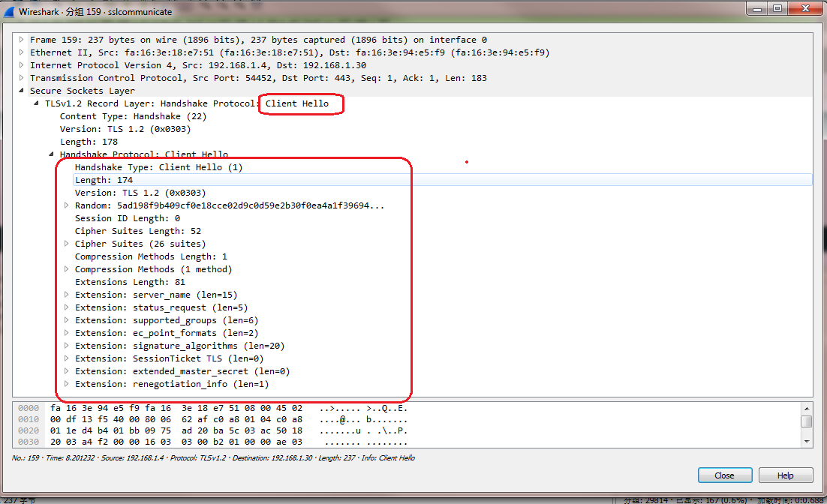This screenshot has height=504, width=827.
Task: Expand the supported_groups extension arrow
Action: 66,320
